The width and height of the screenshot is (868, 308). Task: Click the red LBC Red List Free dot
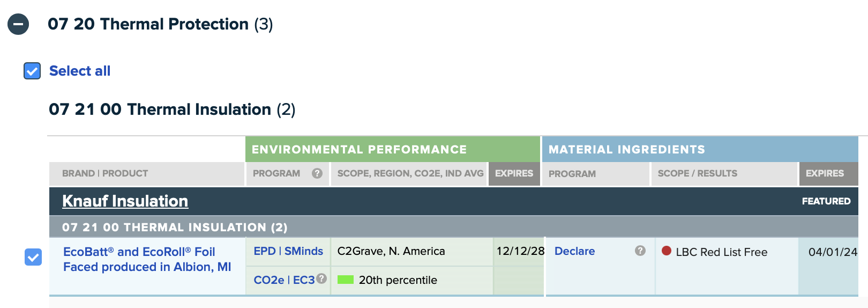click(x=667, y=251)
